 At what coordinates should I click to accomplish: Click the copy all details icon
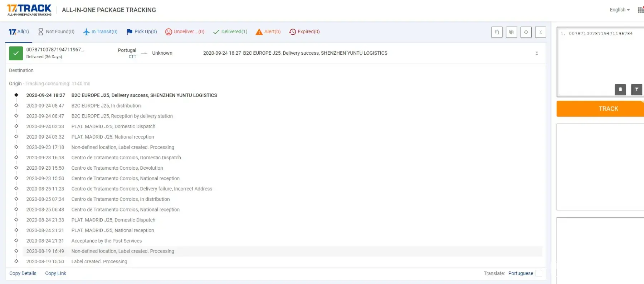coord(511,32)
